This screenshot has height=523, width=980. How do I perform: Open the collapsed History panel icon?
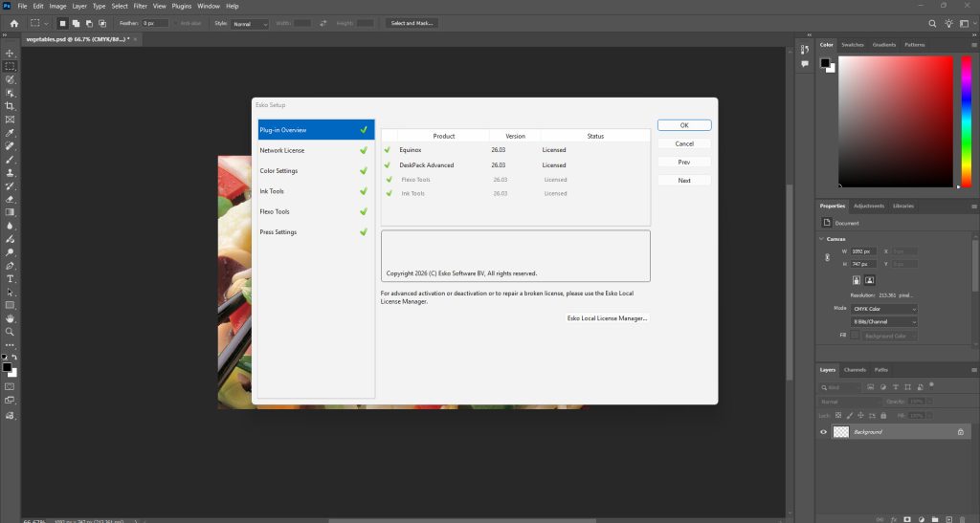[x=804, y=50]
